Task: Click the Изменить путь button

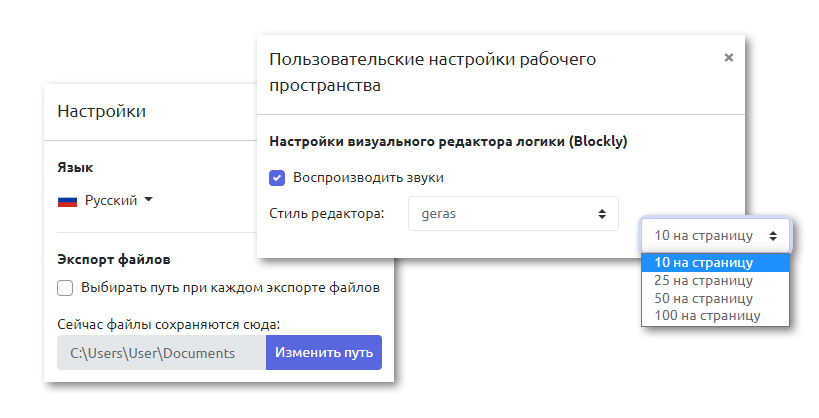Action: pyautogui.click(x=323, y=353)
